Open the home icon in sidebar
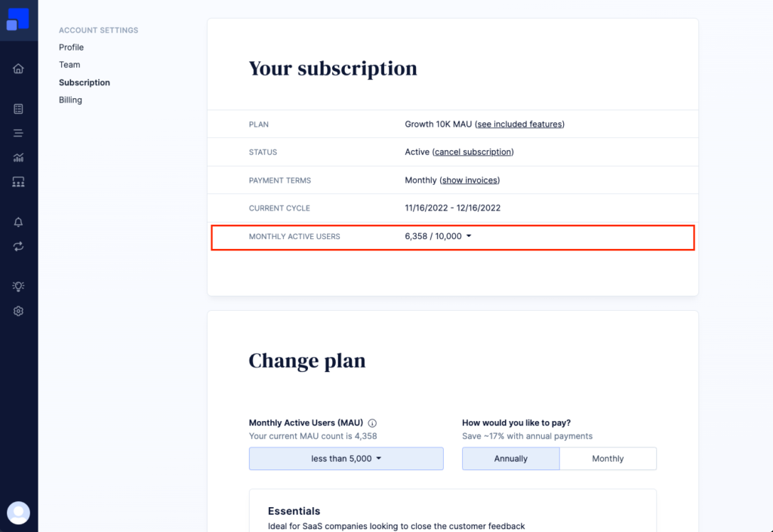Image resolution: width=773 pixels, height=532 pixels. (x=18, y=69)
